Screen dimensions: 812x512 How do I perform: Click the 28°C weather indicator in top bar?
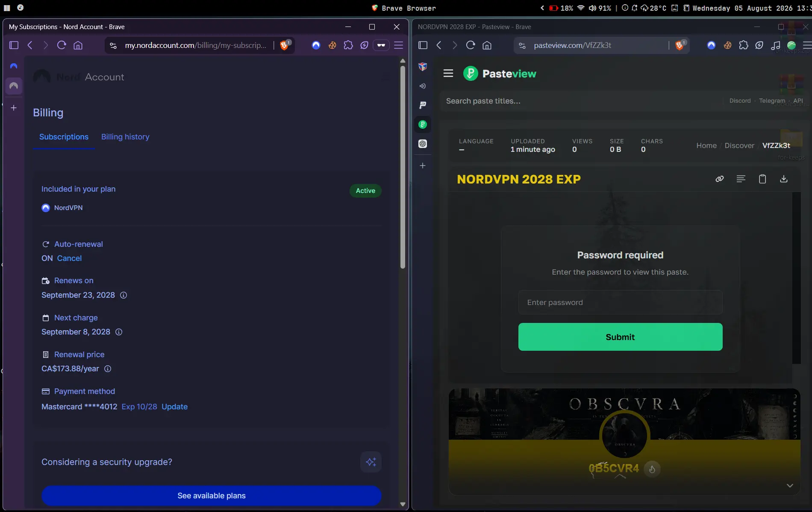[x=653, y=8]
